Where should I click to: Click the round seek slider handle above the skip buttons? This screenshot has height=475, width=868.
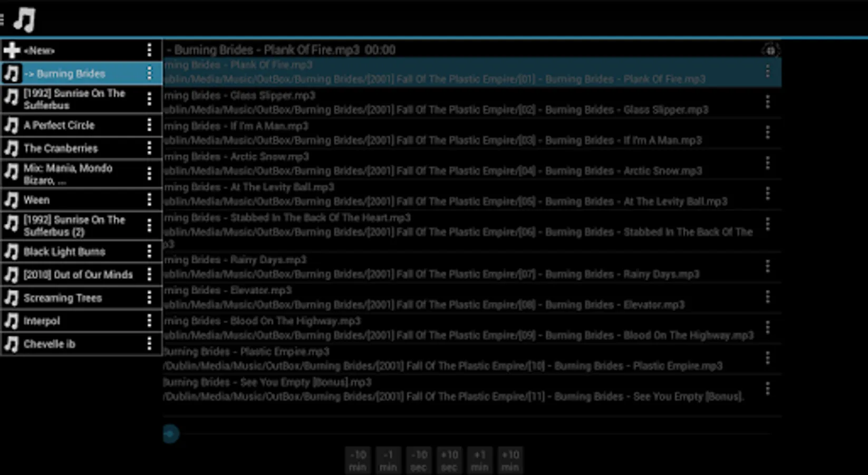[170, 434]
